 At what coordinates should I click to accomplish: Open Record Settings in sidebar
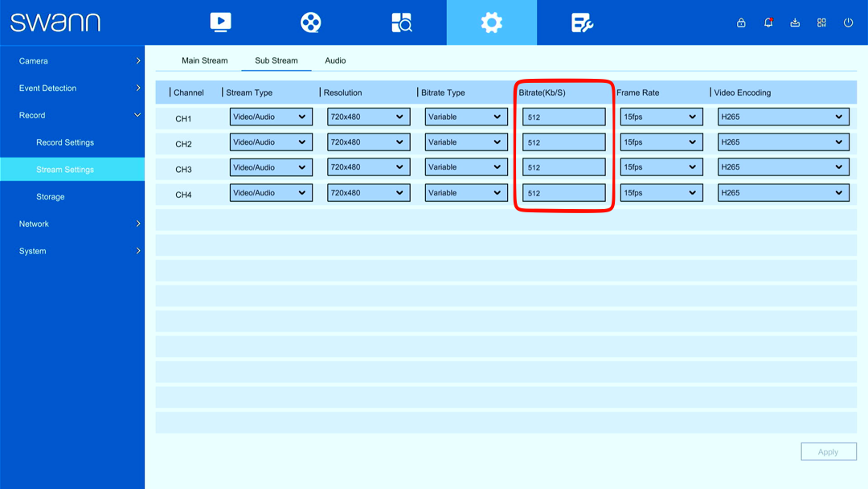pyautogui.click(x=65, y=142)
